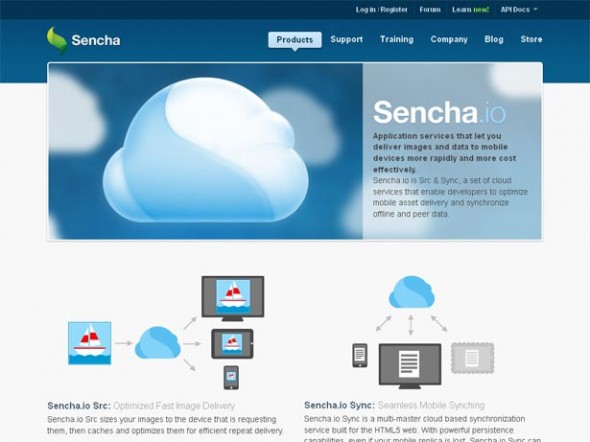Click the smartphone icon under the tablet
The height and width of the screenshot is (442, 590).
(x=231, y=377)
